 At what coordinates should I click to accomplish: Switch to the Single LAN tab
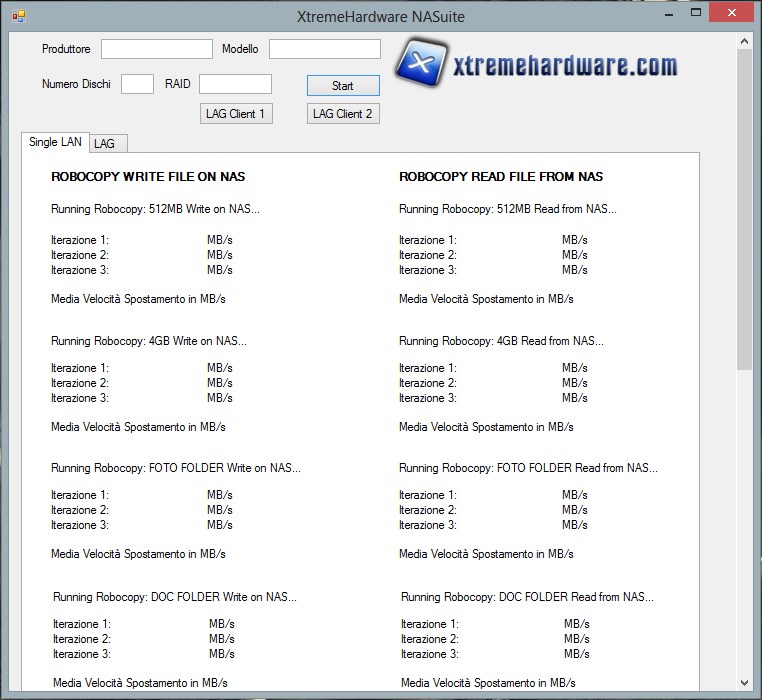click(x=55, y=142)
